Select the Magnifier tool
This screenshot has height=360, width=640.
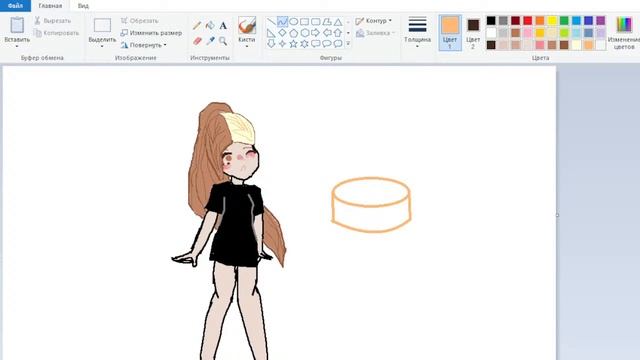223,41
